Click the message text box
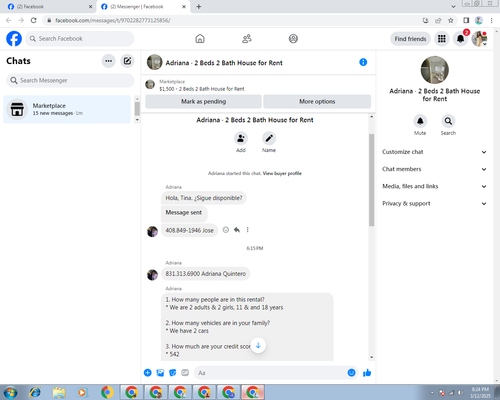Image resolution: width=500 pixels, height=400 pixels. pyautogui.click(x=270, y=373)
